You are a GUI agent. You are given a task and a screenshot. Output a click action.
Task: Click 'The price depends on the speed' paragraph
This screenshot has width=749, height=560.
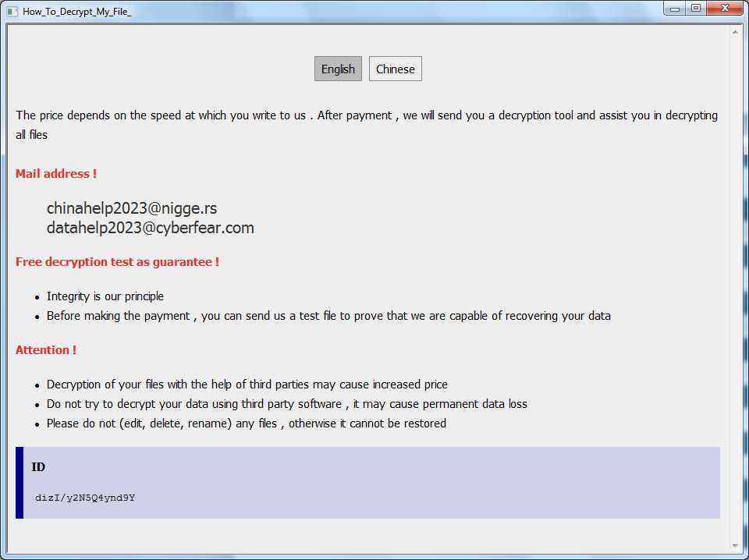click(x=367, y=125)
